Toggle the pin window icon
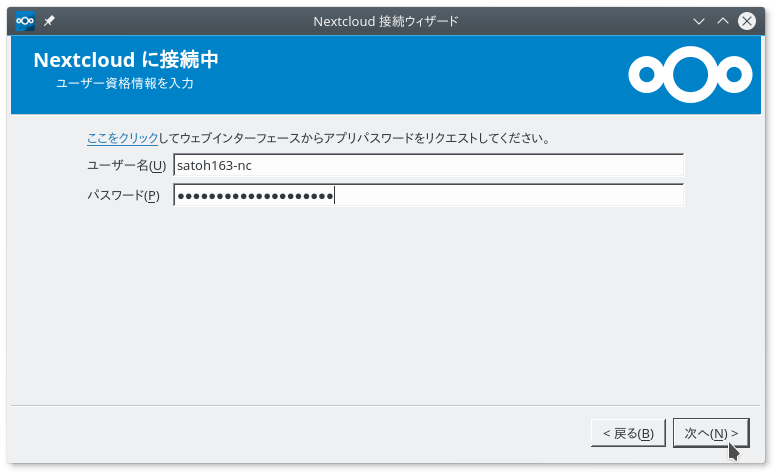The width and height of the screenshot is (778, 476). [x=49, y=21]
